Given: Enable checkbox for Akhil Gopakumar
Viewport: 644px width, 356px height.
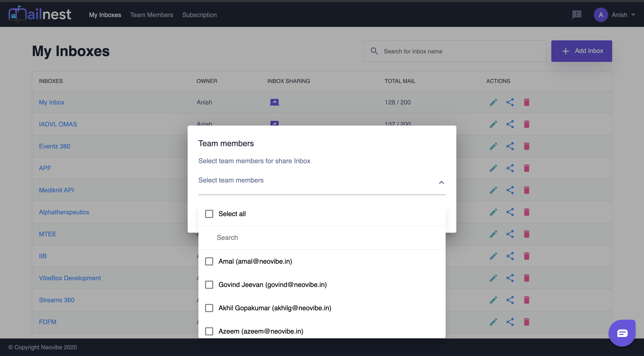Looking at the screenshot, I should (x=209, y=308).
